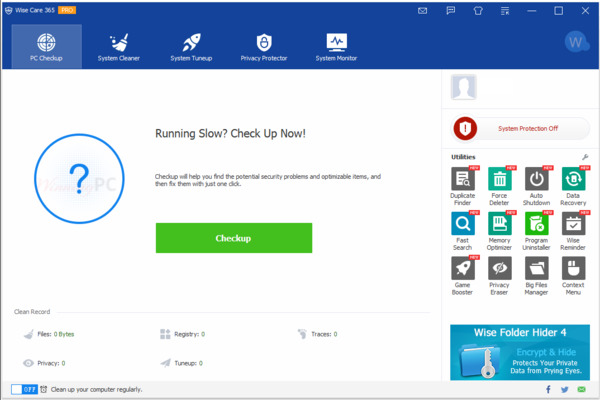Click the user profile avatar picture
This screenshot has height=400, width=600.
463,87
